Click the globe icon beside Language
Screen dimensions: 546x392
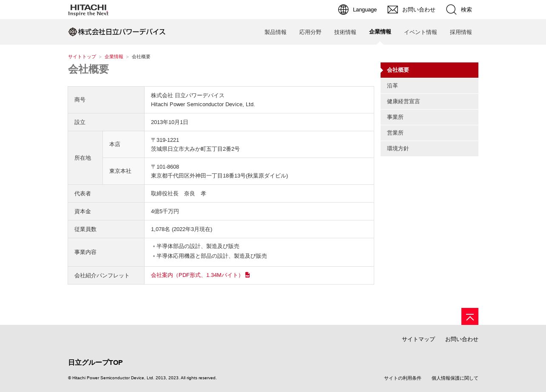tap(343, 10)
